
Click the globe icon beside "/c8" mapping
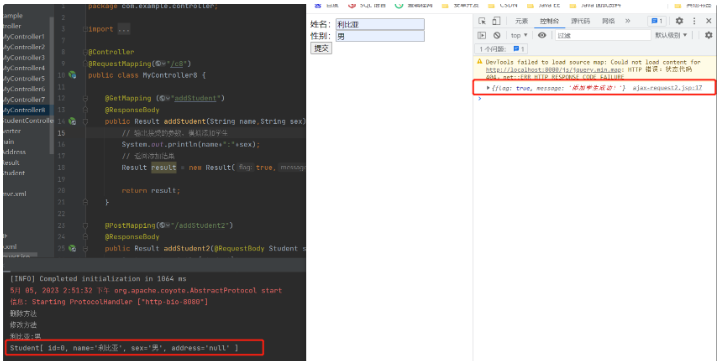click(x=159, y=63)
